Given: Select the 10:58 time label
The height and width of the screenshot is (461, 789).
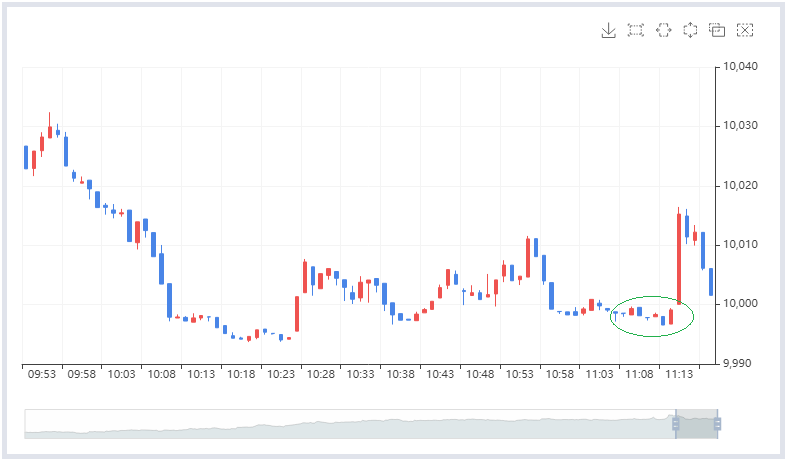Looking at the screenshot, I should click(x=560, y=374).
